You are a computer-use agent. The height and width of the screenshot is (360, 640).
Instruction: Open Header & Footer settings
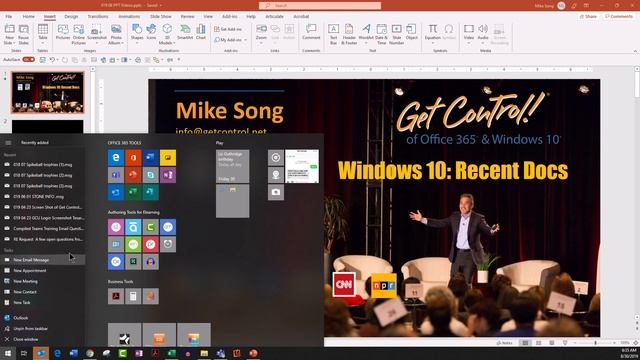[349, 34]
